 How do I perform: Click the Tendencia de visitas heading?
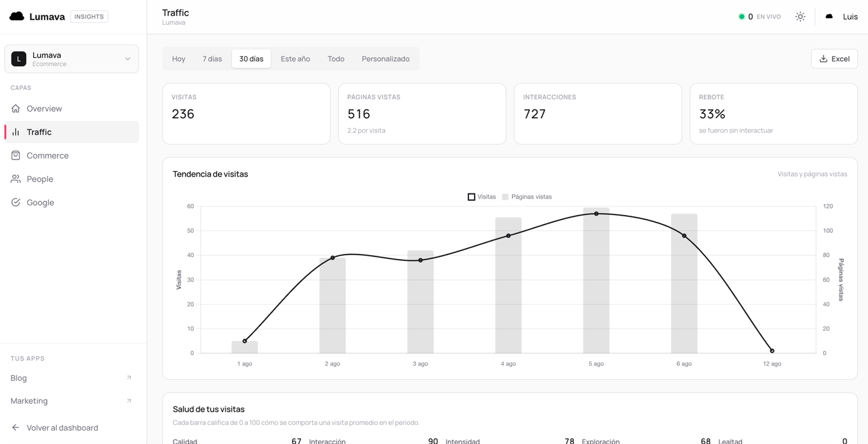pos(210,174)
